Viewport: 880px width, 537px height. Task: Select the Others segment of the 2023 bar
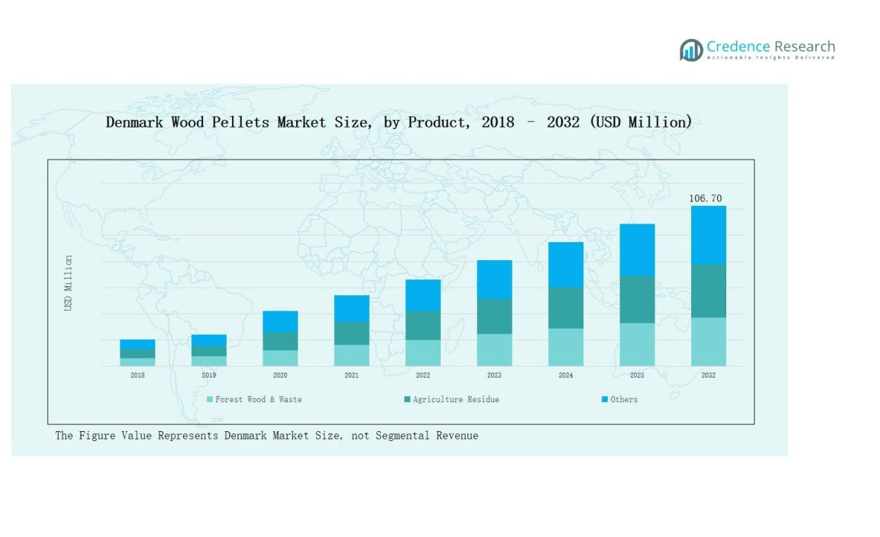click(x=494, y=279)
